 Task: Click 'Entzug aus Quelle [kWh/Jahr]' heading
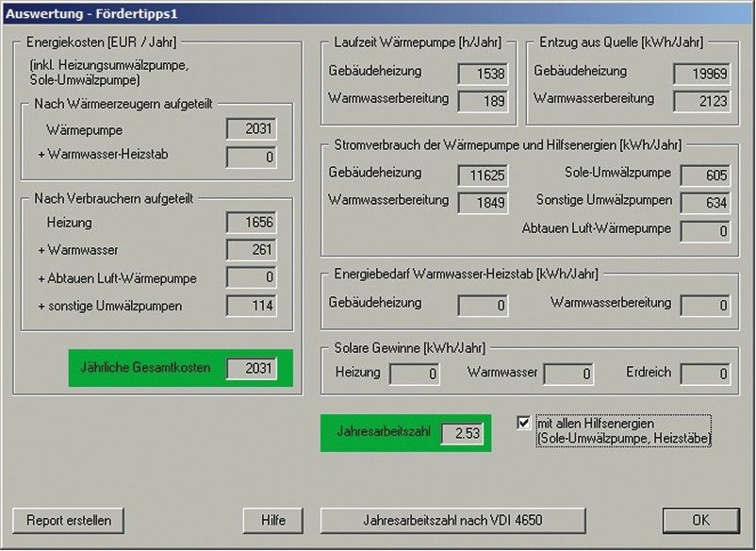tap(621, 42)
